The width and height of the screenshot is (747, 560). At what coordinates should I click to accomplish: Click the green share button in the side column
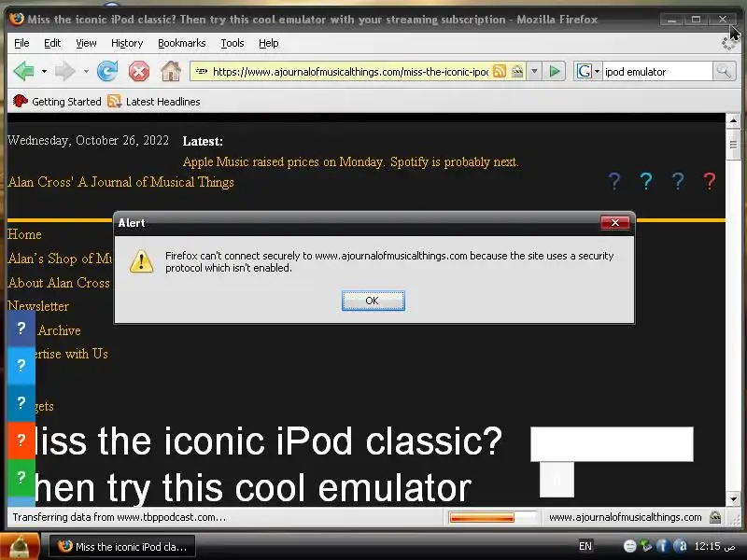click(x=21, y=478)
